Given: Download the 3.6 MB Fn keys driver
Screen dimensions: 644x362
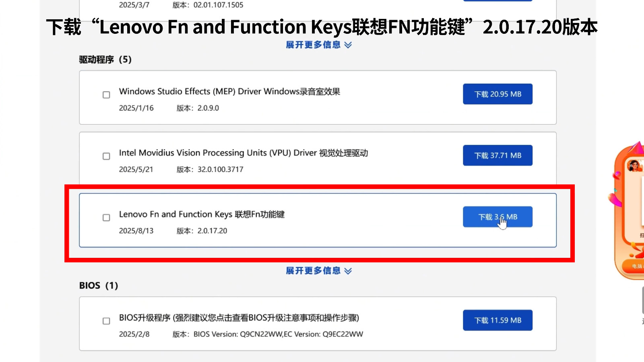Looking at the screenshot, I should [x=497, y=217].
